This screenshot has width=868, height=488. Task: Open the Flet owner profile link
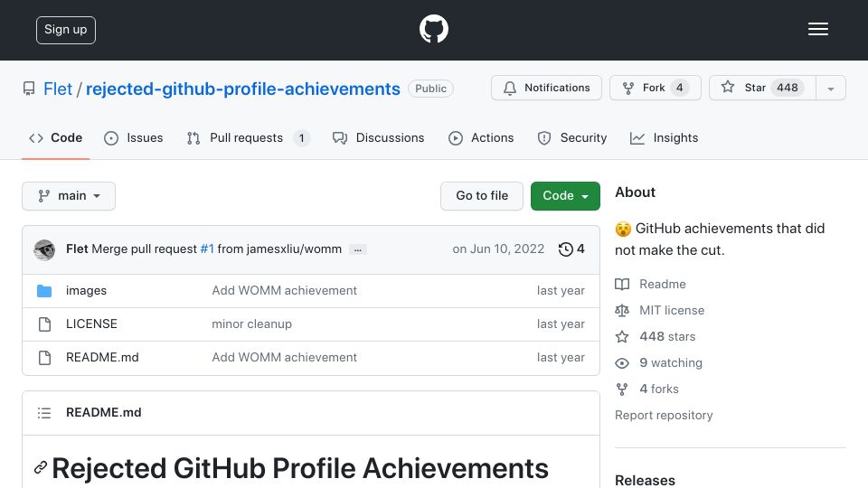(x=58, y=89)
